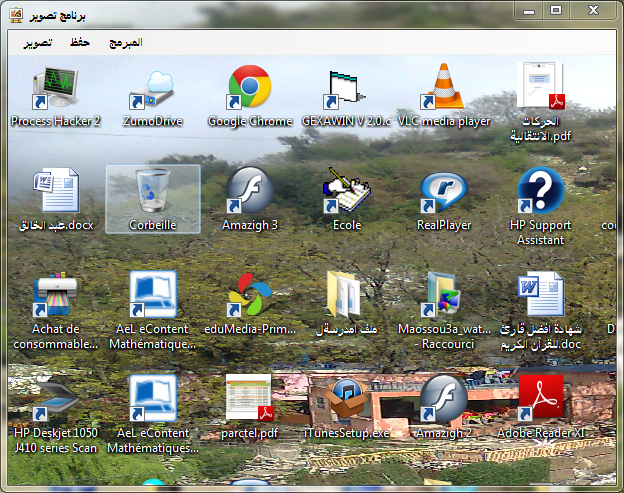624x493 pixels.
Task: Select the Achat de consommable printer icon
Action: (56, 295)
